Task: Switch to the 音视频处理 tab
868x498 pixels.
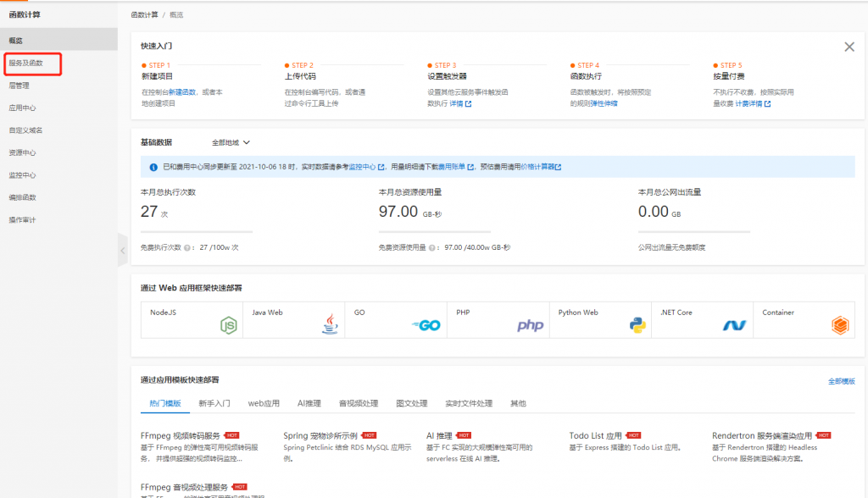Action: pos(359,403)
